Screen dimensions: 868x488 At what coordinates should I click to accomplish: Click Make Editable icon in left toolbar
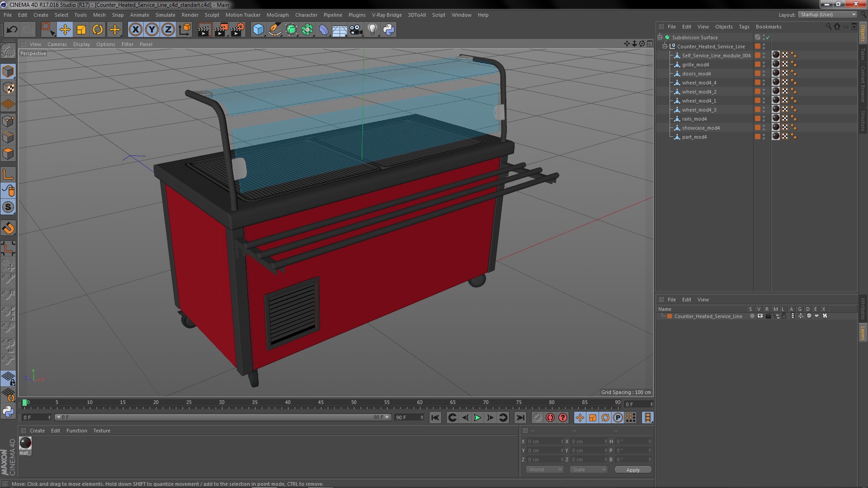8,51
